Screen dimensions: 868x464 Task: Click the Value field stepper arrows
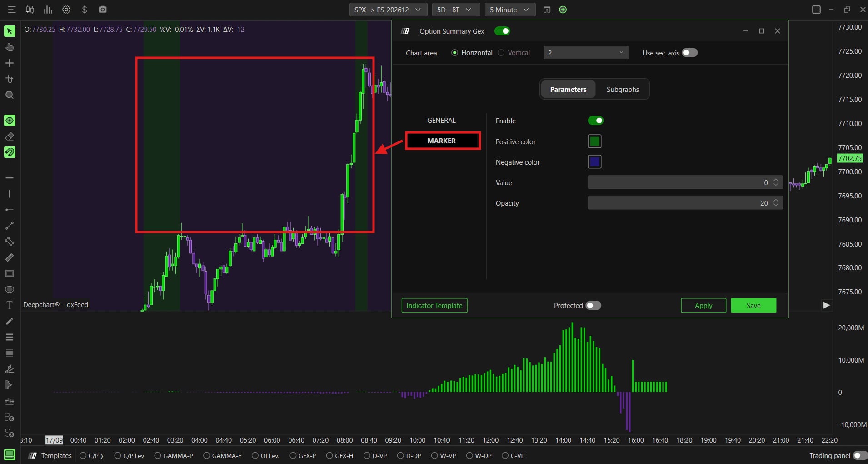coord(776,182)
